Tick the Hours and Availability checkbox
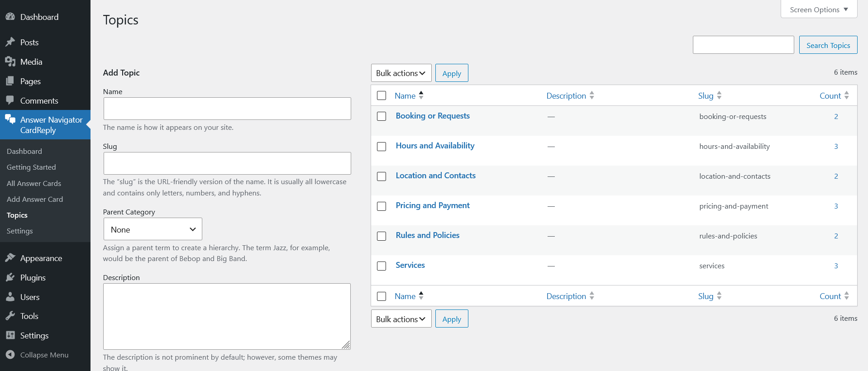Viewport: 868px width, 371px height. pyautogui.click(x=382, y=146)
